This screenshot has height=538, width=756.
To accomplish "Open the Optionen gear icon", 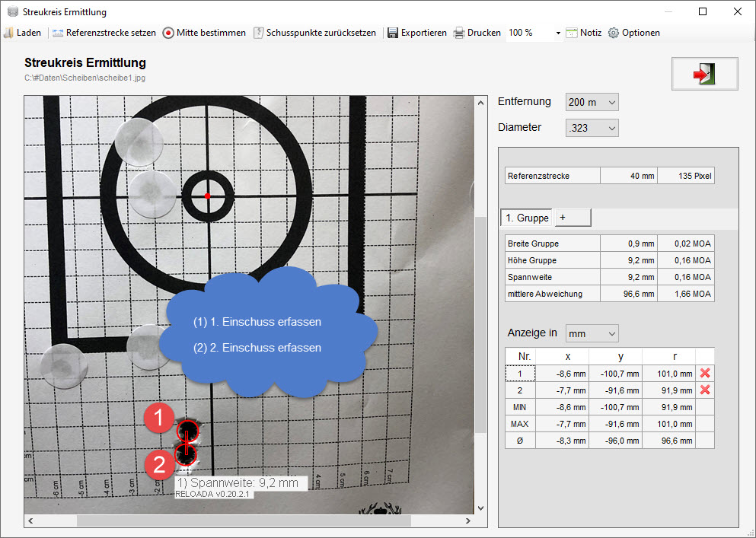I will click(x=614, y=33).
